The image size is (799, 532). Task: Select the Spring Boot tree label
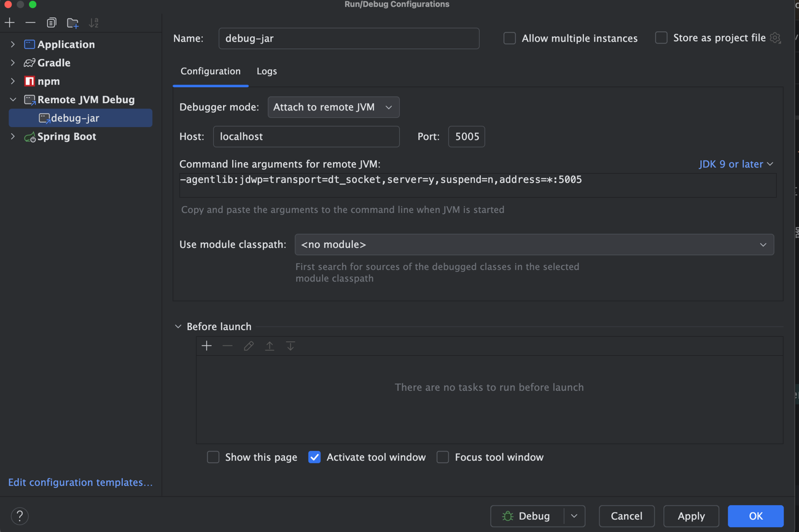point(67,136)
